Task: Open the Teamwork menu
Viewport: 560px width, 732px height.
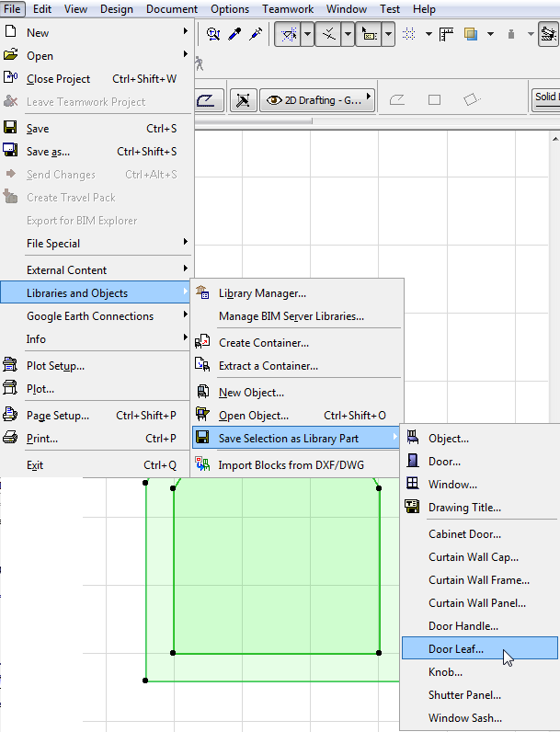Action: 288,9
